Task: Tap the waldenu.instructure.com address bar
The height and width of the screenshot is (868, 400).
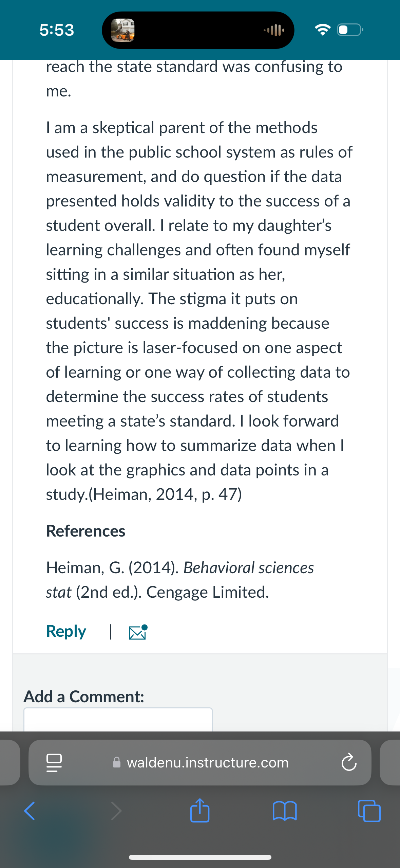Action: pos(200,762)
